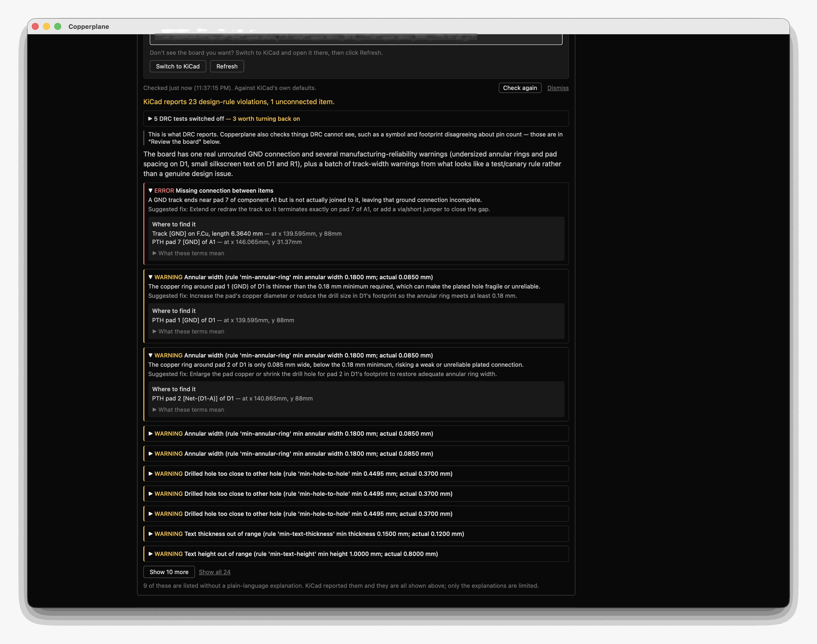The height and width of the screenshot is (644, 817).
Task: Click the 'Track [GND] on F.Cu, length 6.3640 mm' line
Action: [247, 234]
